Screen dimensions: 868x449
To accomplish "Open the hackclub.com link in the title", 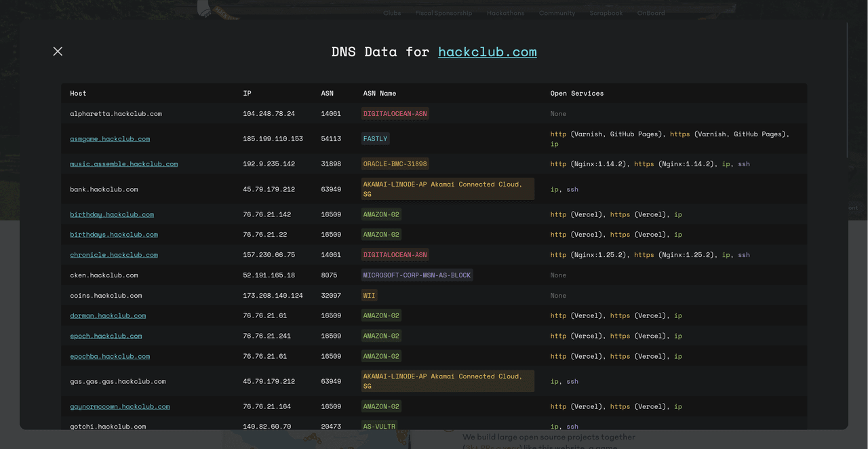I will pyautogui.click(x=487, y=52).
